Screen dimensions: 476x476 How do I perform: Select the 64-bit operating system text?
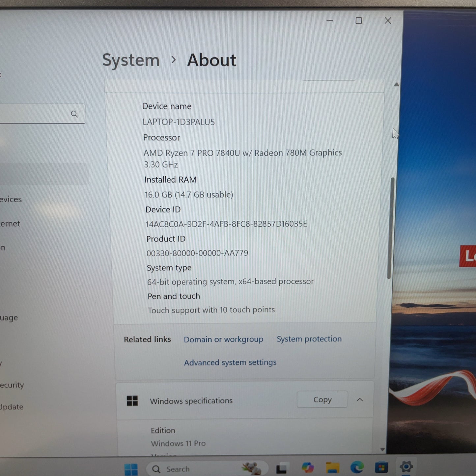230,282
